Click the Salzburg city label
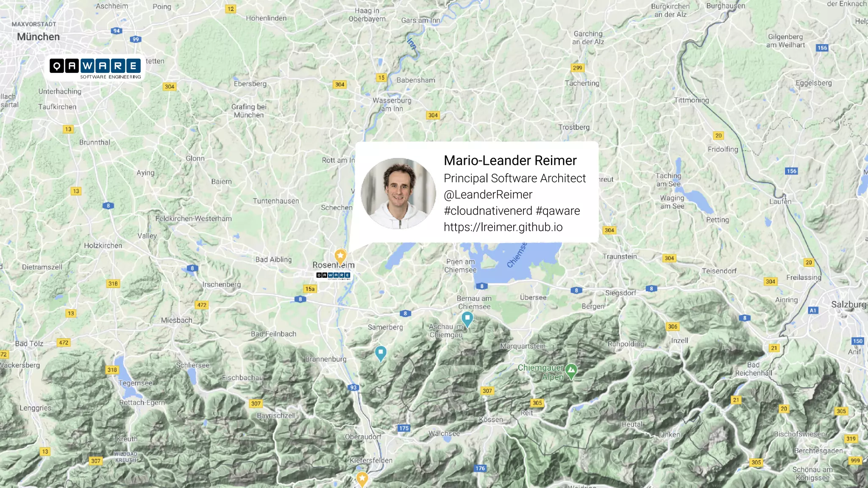Viewport: 868px width, 488px height. pos(849,305)
